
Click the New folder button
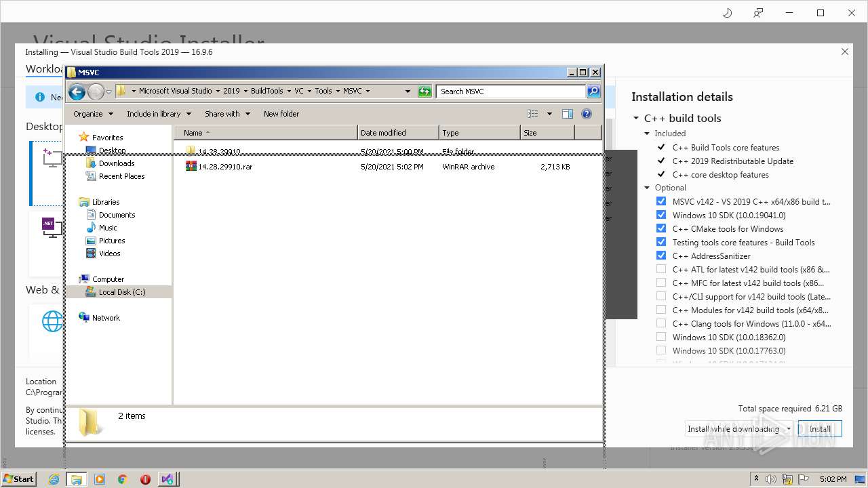point(281,114)
